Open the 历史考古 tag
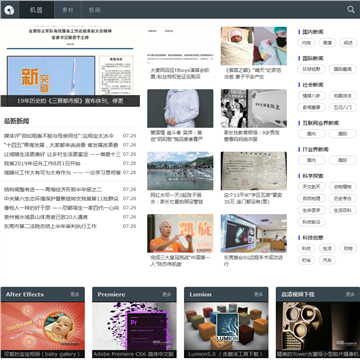The width and height of the screenshot is (360, 360). [343, 198]
